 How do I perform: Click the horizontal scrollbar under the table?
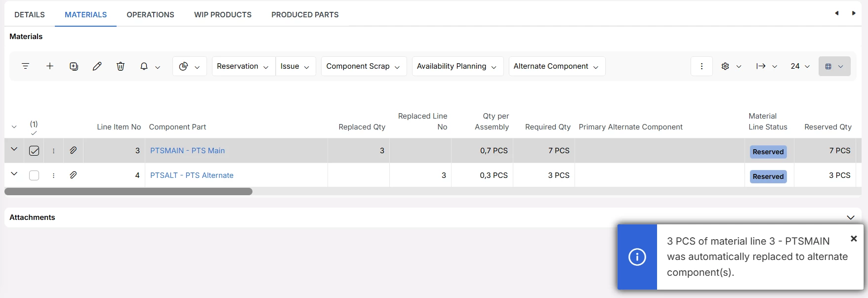pyautogui.click(x=128, y=191)
